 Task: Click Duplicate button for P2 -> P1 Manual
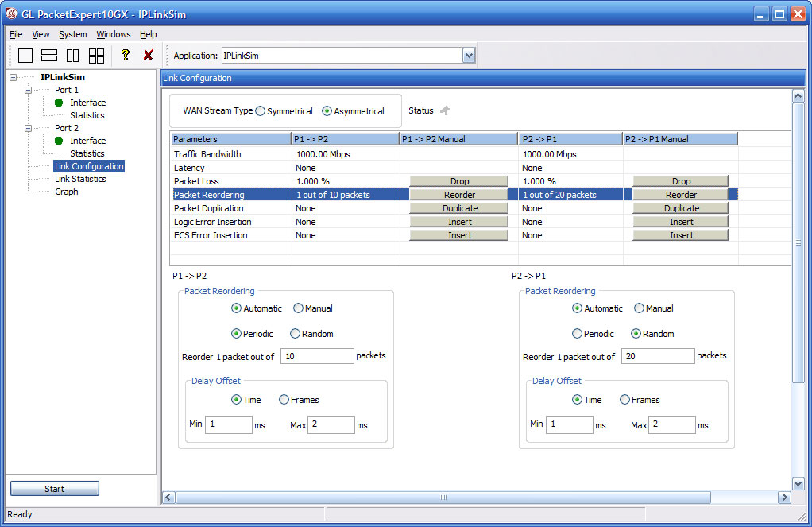tap(681, 207)
